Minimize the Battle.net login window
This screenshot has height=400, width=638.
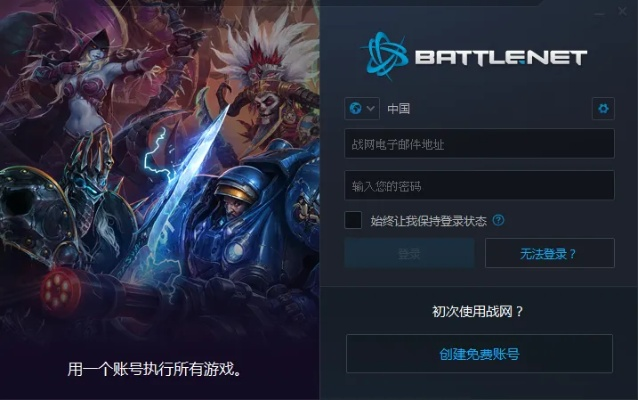tap(599, 13)
